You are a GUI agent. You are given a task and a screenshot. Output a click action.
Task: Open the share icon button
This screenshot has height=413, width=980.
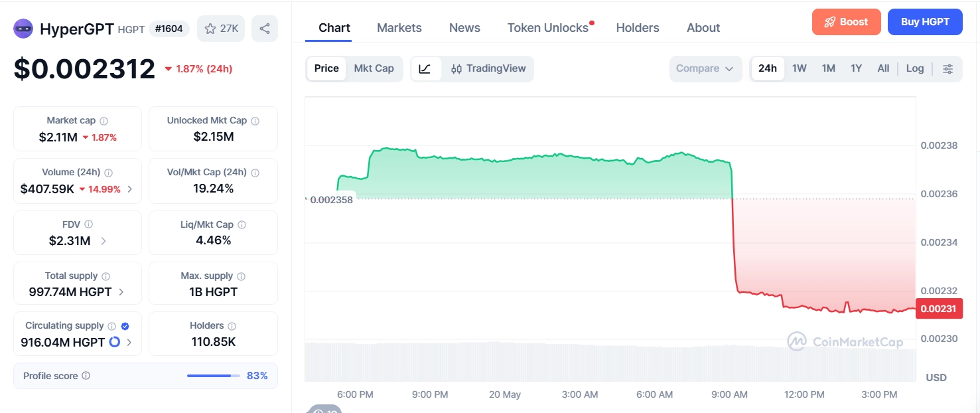265,29
